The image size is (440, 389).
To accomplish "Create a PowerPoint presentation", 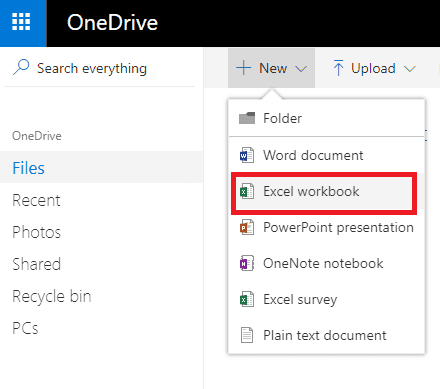I will coord(327,227).
